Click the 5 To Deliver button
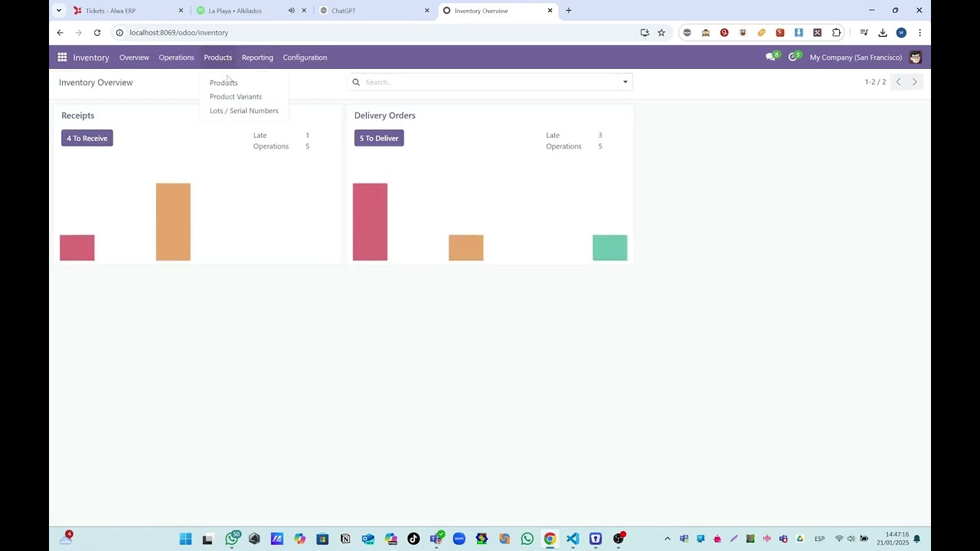The image size is (980, 551). [379, 139]
